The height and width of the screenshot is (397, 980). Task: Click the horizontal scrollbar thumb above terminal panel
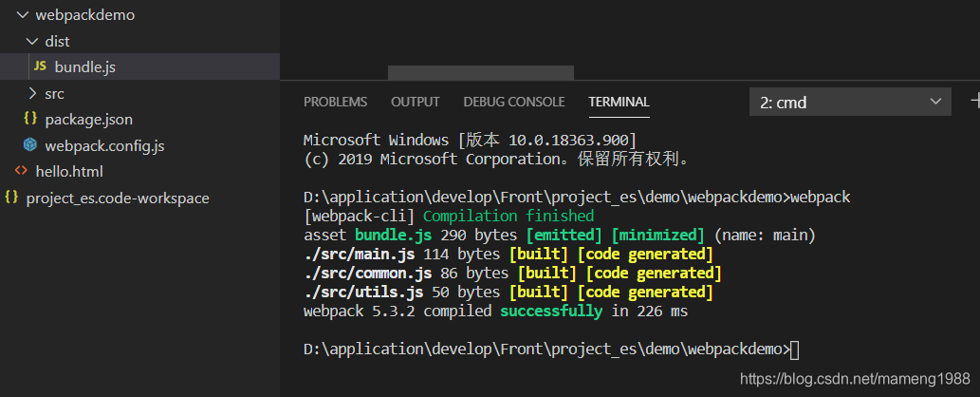point(481,72)
